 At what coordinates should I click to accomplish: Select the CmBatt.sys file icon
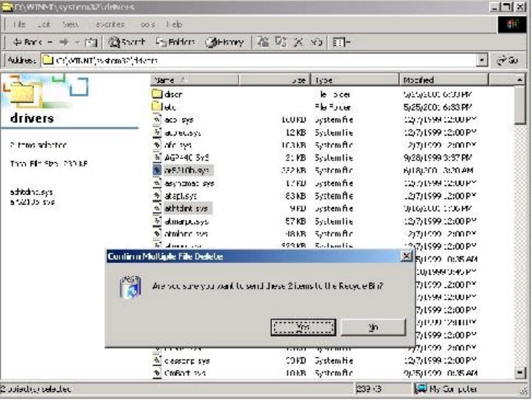[156, 373]
